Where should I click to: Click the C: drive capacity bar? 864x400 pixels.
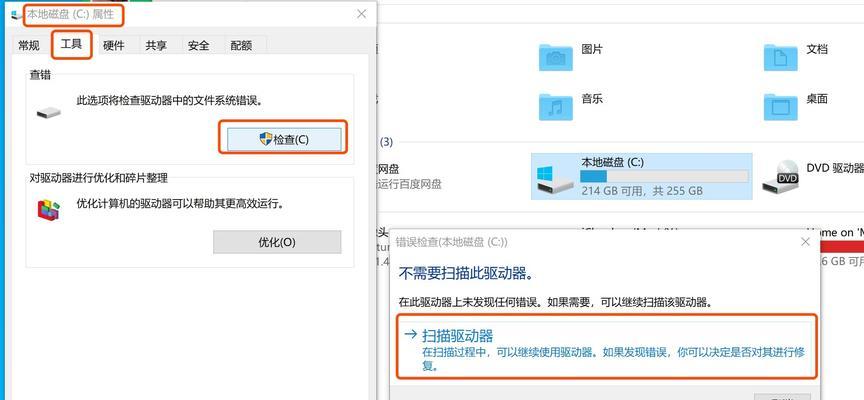pyautogui.click(x=665, y=176)
